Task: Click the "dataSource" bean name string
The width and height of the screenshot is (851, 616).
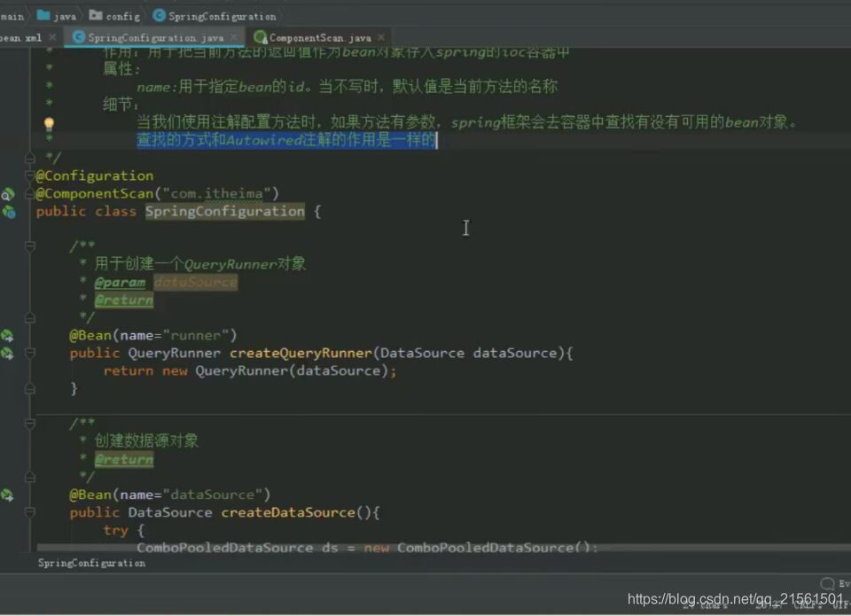Action: coord(212,495)
